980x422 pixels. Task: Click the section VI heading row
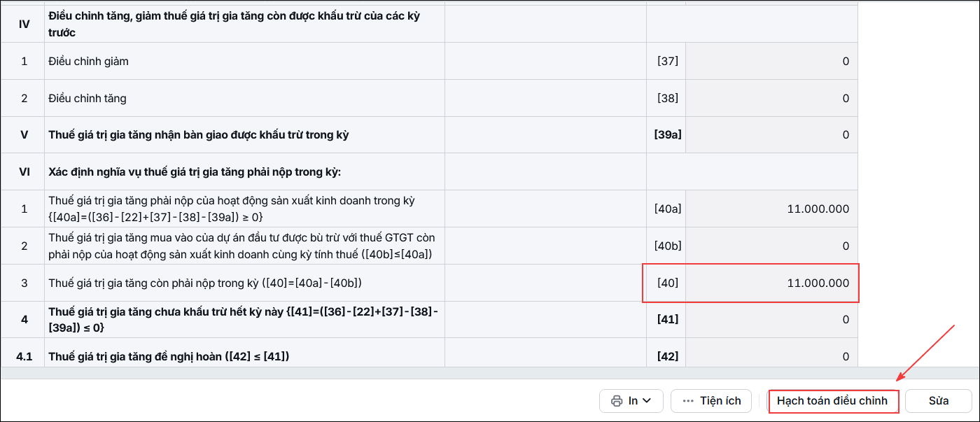[429, 171]
